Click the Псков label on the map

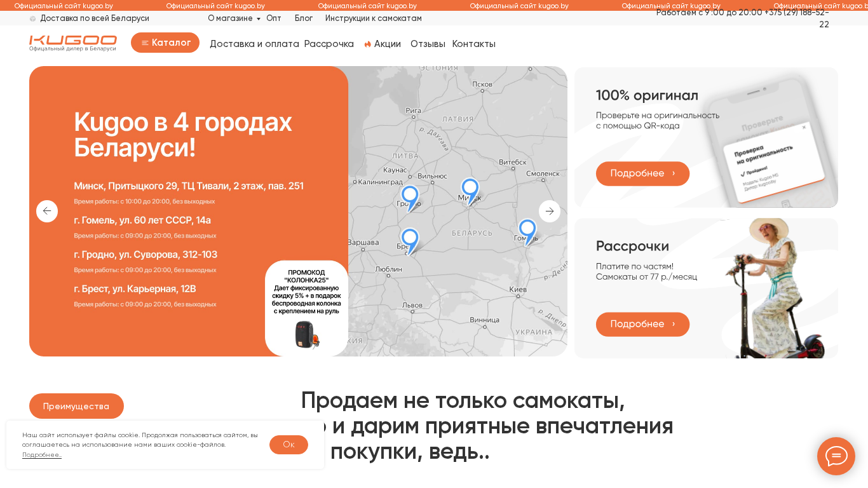point(482,85)
